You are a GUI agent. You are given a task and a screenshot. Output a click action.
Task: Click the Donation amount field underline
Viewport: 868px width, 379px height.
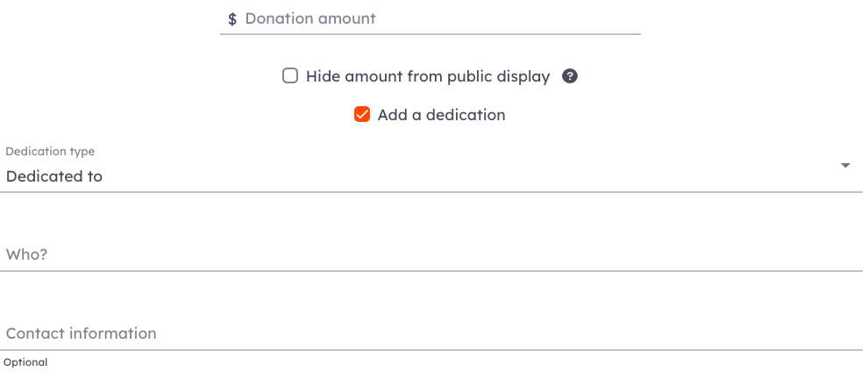[430, 34]
